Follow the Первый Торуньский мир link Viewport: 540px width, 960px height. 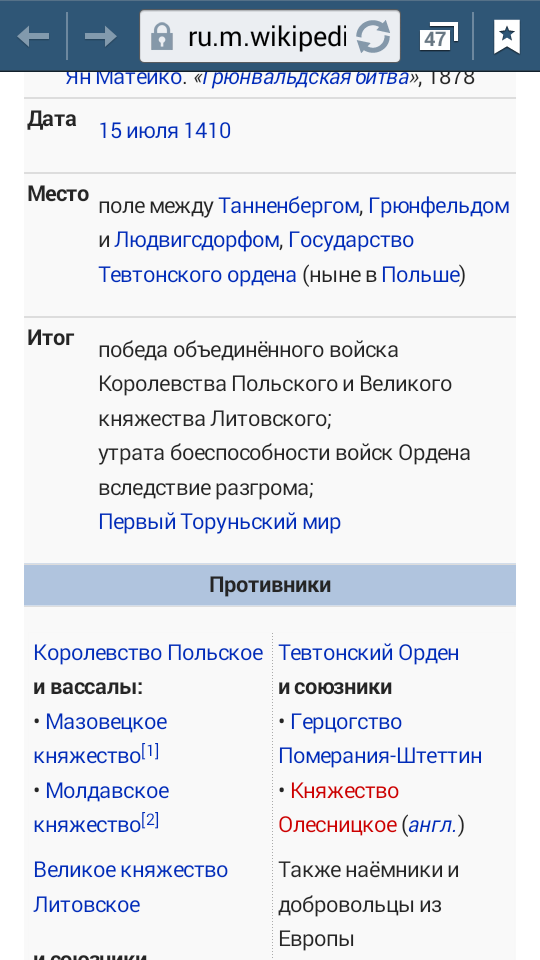[x=220, y=522]
